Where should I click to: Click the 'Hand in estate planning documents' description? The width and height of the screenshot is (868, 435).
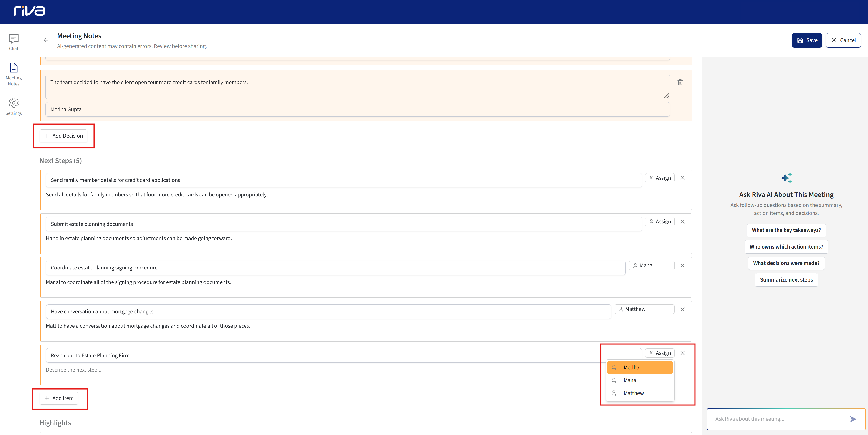coord(139,239)
